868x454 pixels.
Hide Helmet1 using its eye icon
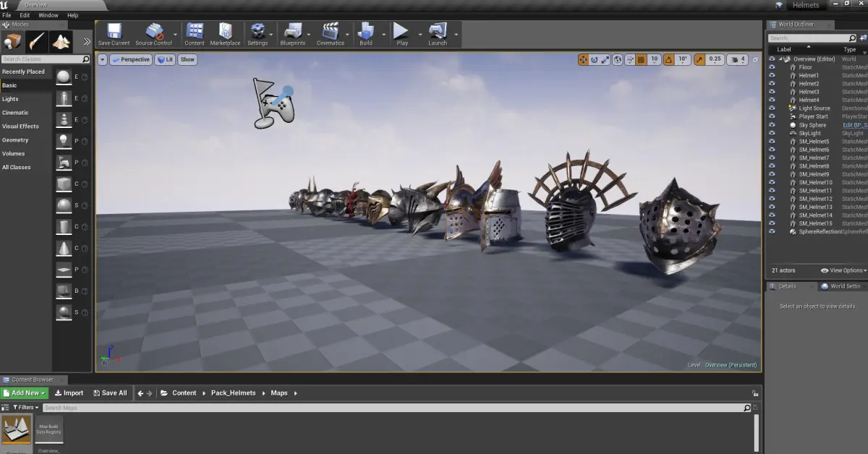(x=772, y=75)
